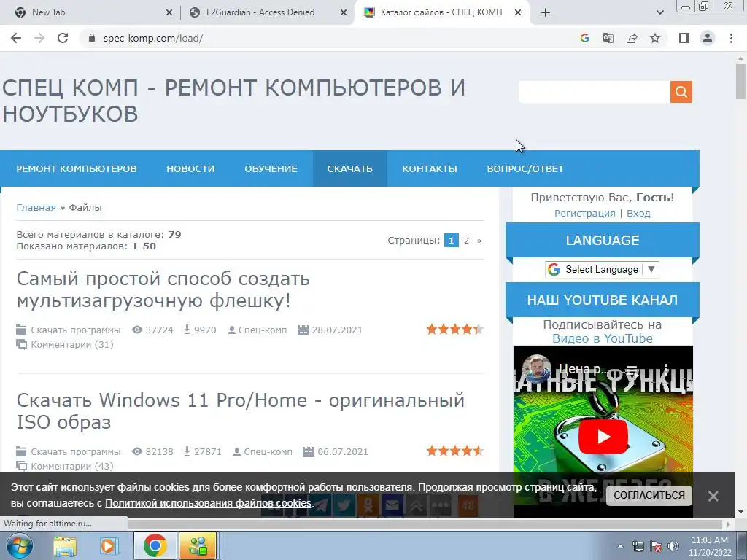Image resolution: width=747 pixels, height=560 pixels.
Task: Click the Главная breadcrumb link
Action: [36, 208]
